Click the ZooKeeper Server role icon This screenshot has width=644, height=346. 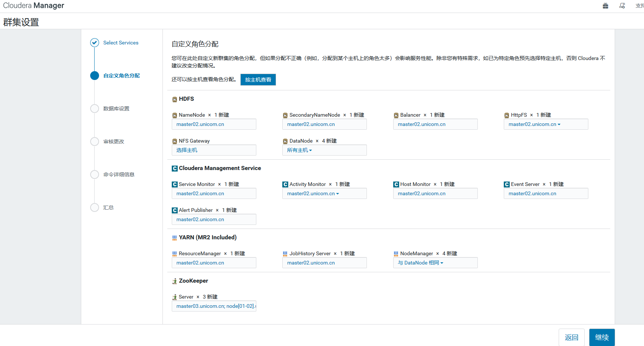pyautogui.click(x=174, y=297)
